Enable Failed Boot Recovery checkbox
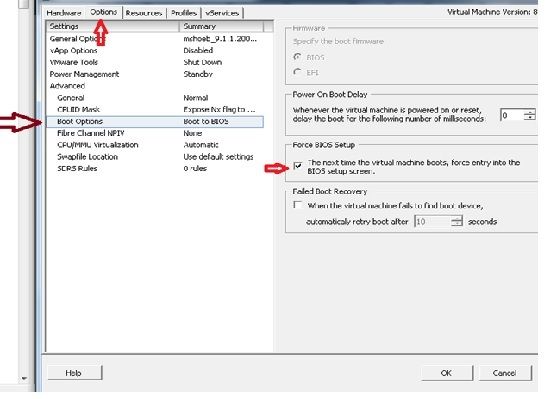 [x=298, y=205]
